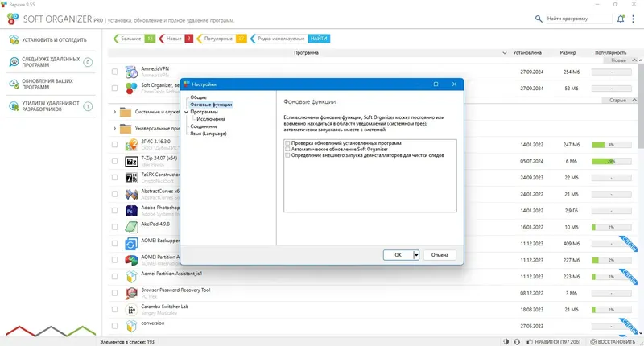The image size is (644, 346).
Task: Click the AOMEI Partition Assistant popularity bar
Action: pos(611,260)
